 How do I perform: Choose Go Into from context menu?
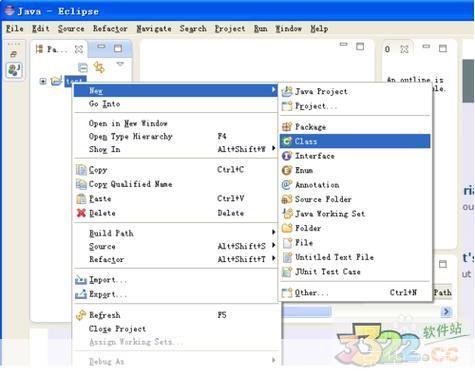tap(104, 104)
